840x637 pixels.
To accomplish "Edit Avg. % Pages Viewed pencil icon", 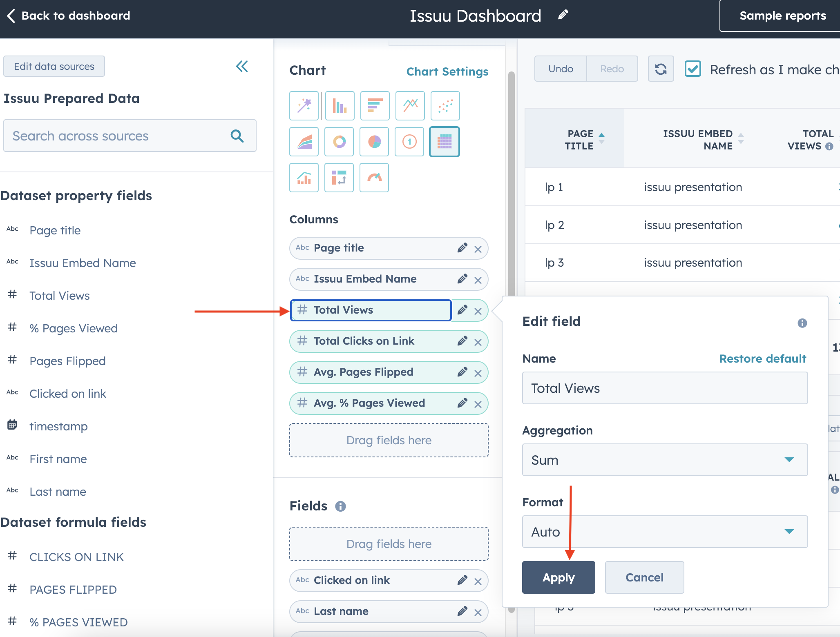I will tap(462, 403).
